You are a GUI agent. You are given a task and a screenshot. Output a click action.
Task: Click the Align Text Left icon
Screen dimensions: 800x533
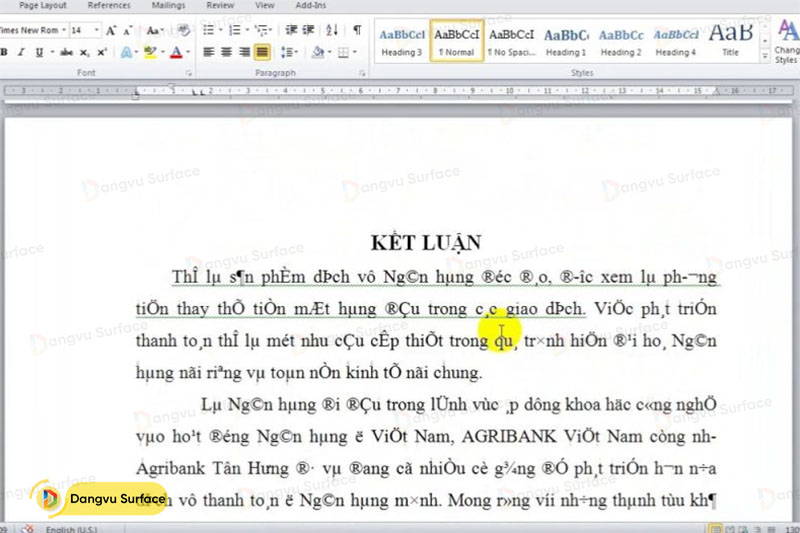(208, 52)
